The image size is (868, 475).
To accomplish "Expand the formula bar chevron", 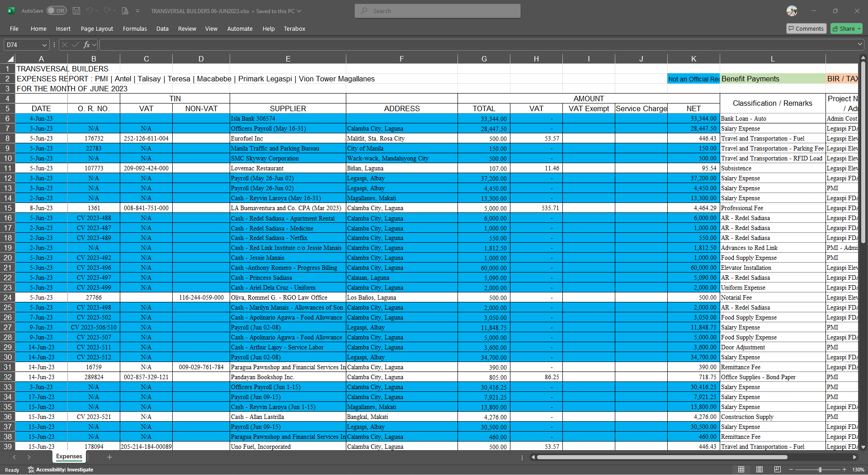I will [x=860, y=44].
